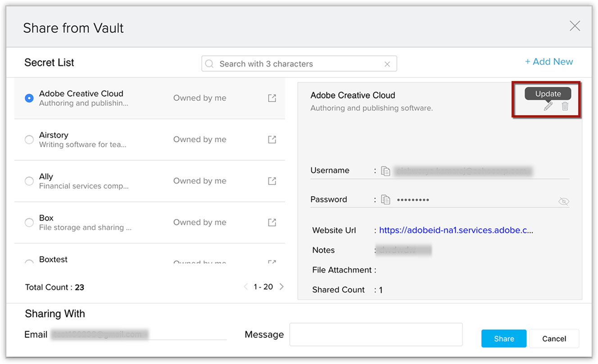Click the Share button

503,339
